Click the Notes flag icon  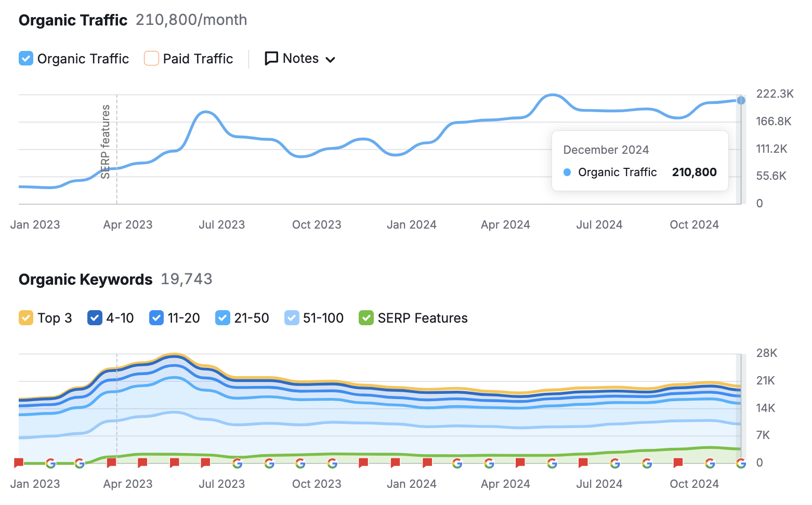[271, 58]
